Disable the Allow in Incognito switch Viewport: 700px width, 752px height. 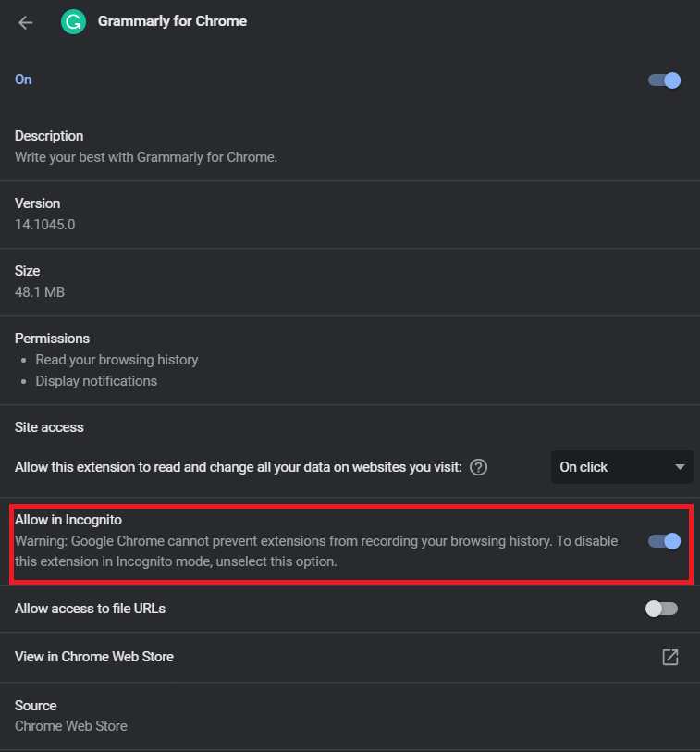pos(665,541)
